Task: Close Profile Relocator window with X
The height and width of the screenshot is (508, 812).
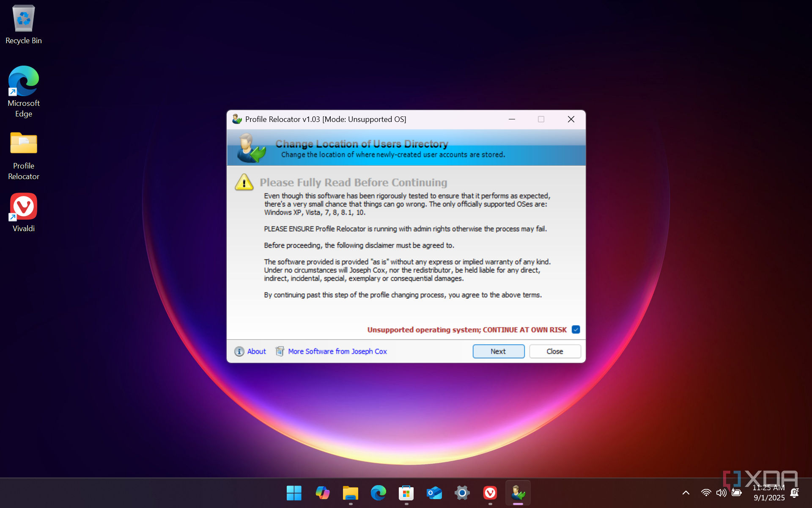Action: pos(571,119)
